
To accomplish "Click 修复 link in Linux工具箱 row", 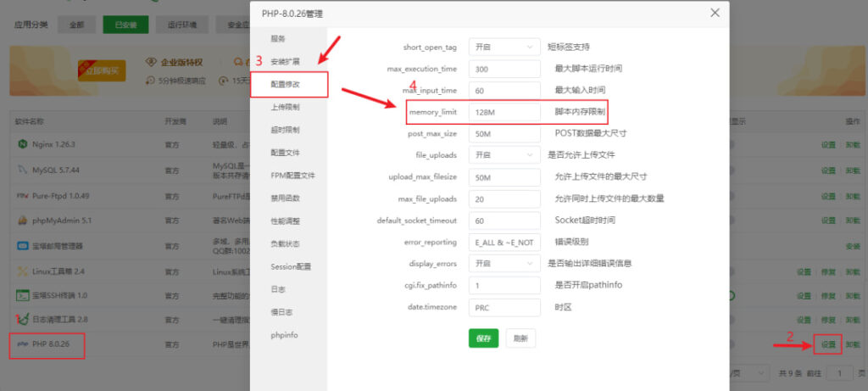I will 828,271.
